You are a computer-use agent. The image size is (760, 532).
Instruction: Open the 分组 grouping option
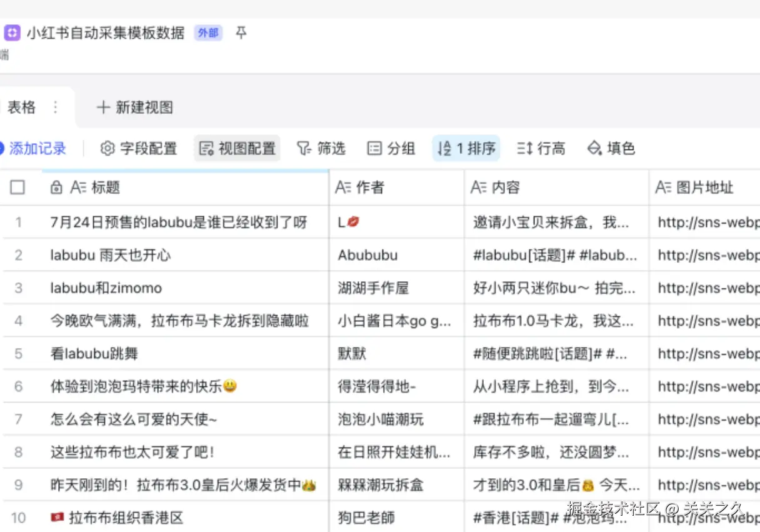pyautogui.click(x=391, y=148)
